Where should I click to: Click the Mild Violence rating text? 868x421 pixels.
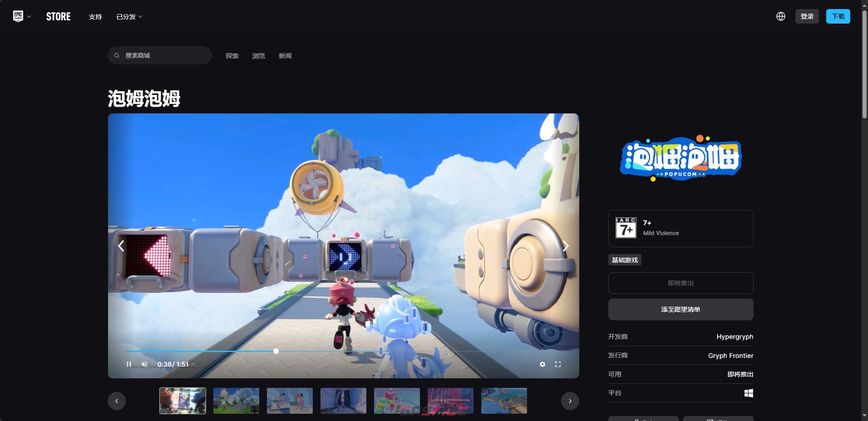tap(661, 233)
